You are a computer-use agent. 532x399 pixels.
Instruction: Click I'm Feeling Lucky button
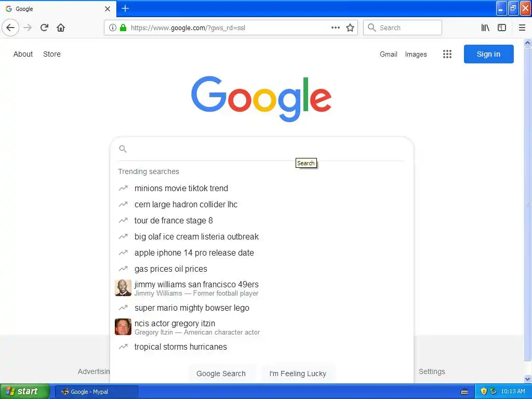click(x=298, y=374)
